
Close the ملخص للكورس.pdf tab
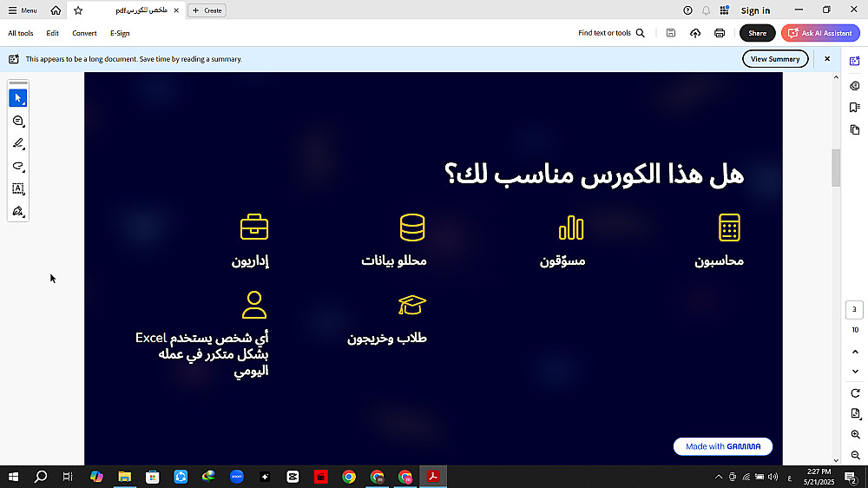coord(176,10)
